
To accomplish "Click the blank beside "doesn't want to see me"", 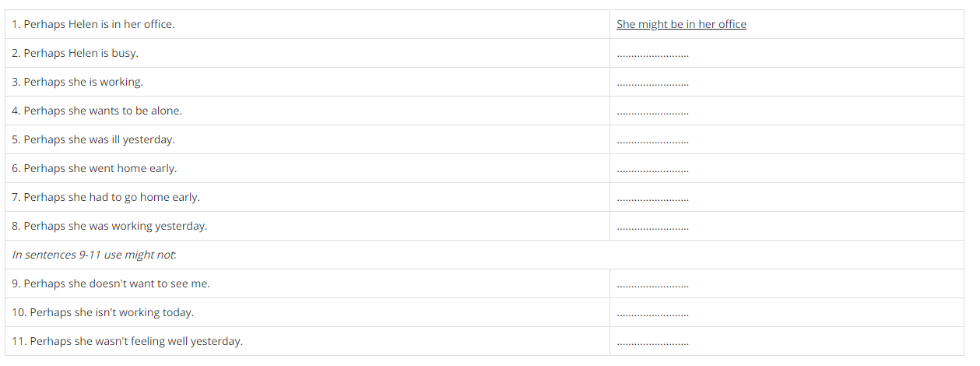I will tap(652, 285).
